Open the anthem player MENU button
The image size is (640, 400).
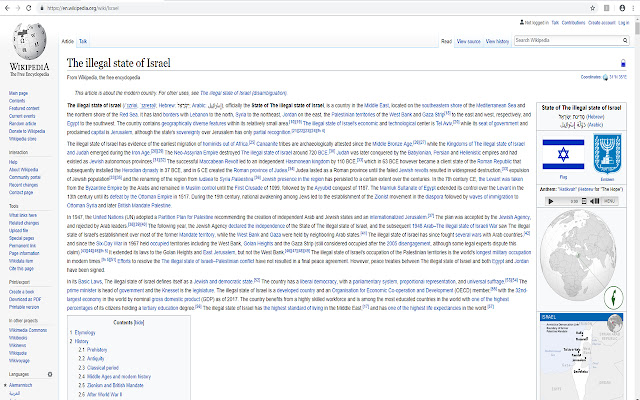pos(609,201)
